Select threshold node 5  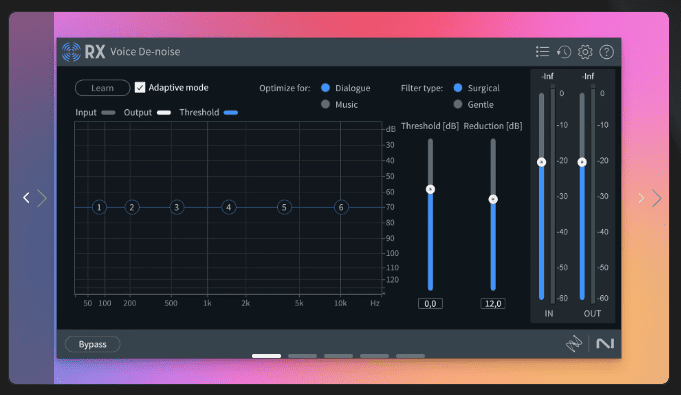click(x=284, y=207)
